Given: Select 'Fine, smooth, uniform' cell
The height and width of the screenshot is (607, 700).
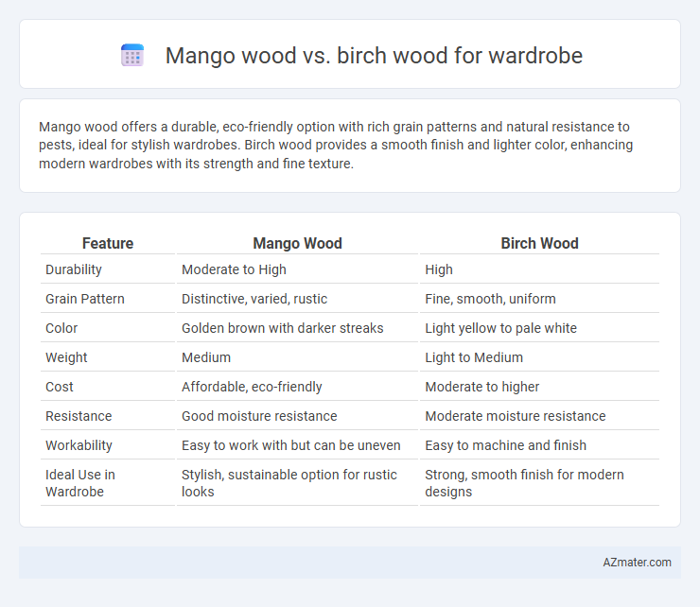Looking at the screenshot, I should [x=490, y=299].
